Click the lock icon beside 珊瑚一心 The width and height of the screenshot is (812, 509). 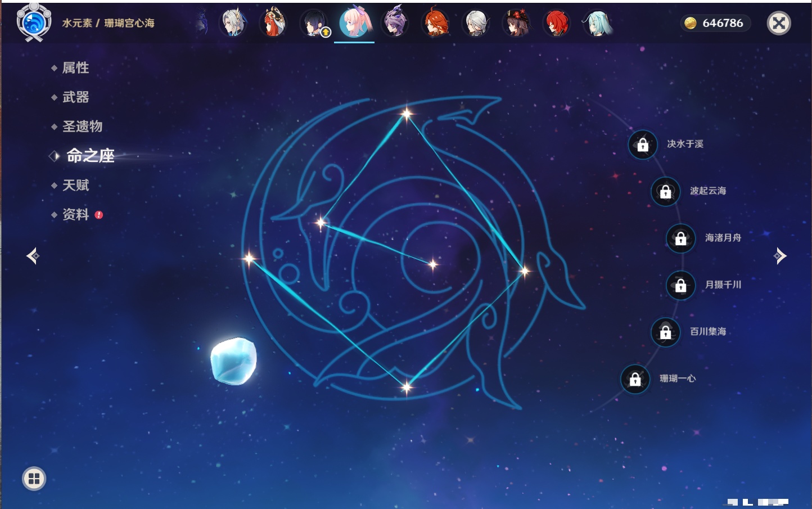635,379
